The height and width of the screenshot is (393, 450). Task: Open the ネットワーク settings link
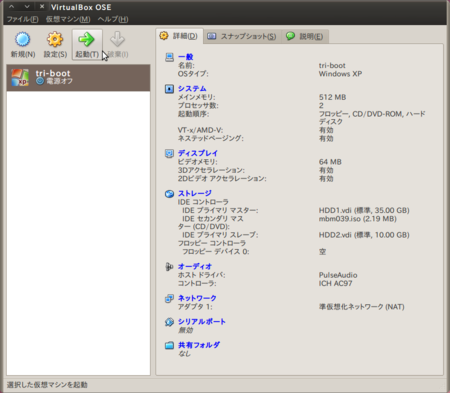click(x=197, y=298)
